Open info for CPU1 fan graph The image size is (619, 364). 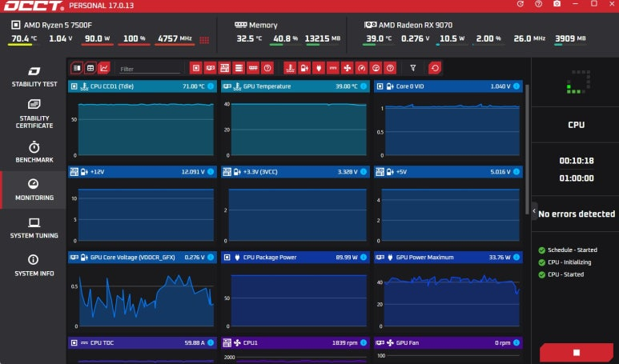364,342
